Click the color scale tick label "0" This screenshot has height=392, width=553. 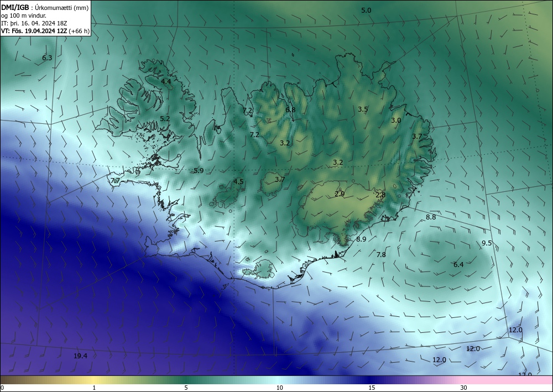coord(2,388)
